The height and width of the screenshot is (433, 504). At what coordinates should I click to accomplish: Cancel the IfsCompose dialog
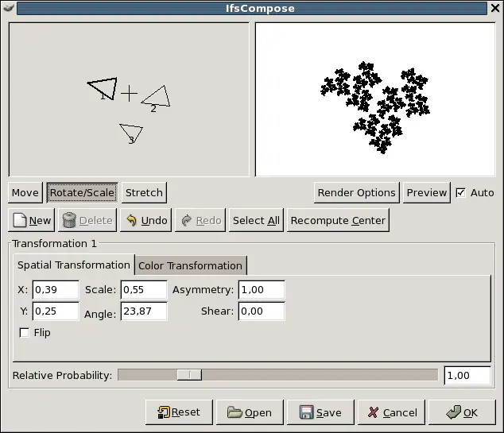click(x=392, y=412)
